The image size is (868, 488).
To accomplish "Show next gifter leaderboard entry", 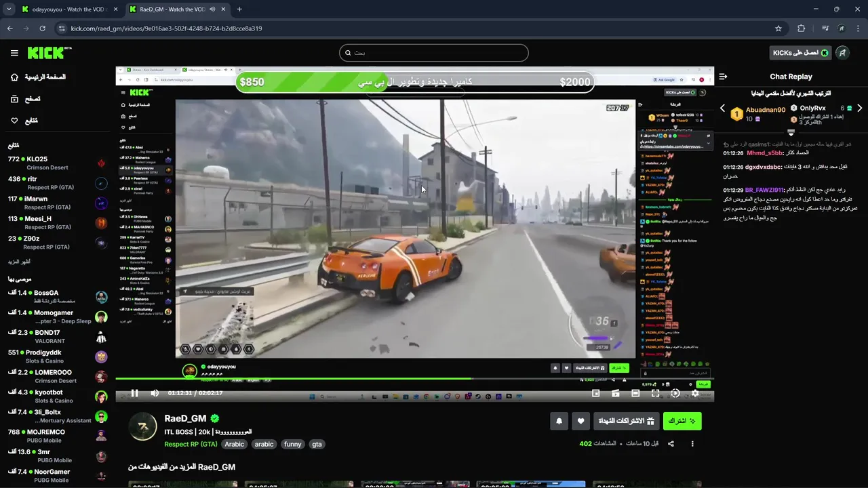I will (x=859, y=108).
